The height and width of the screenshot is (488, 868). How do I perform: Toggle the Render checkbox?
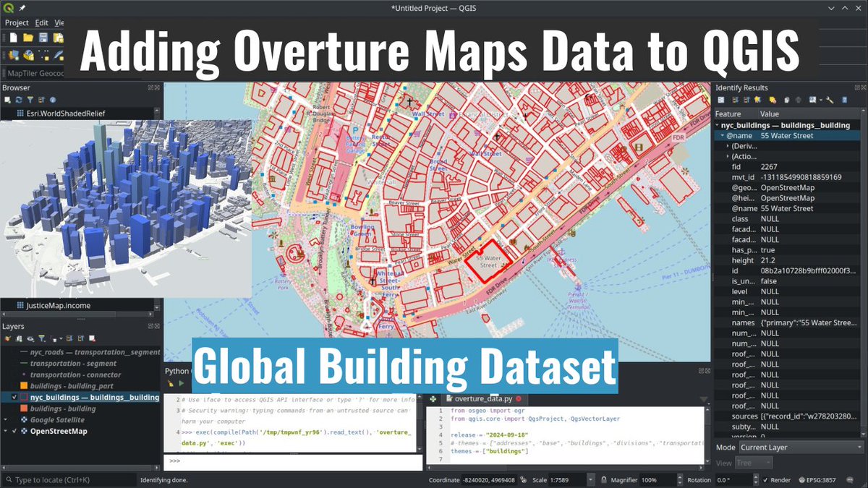765,480
